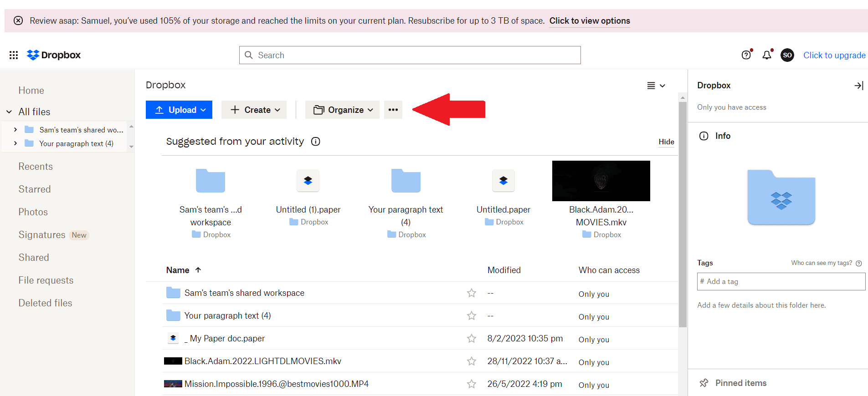868x396 pixels.
Task: Collapse the right details panel arrow
Action: click(859, 86)
